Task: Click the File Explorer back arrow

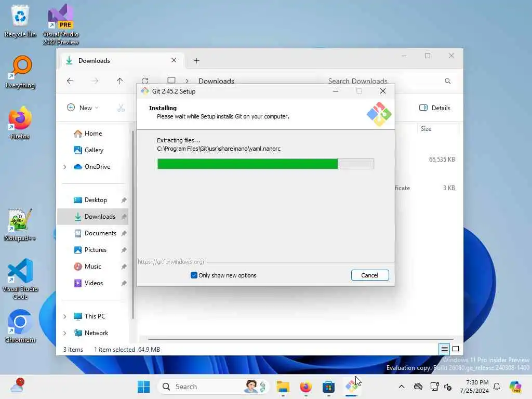Action: (70, 81)
